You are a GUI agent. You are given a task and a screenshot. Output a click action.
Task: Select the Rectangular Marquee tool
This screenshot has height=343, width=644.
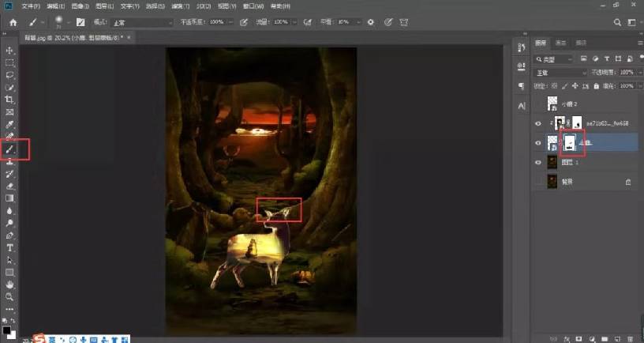click(x=9, y=63)
